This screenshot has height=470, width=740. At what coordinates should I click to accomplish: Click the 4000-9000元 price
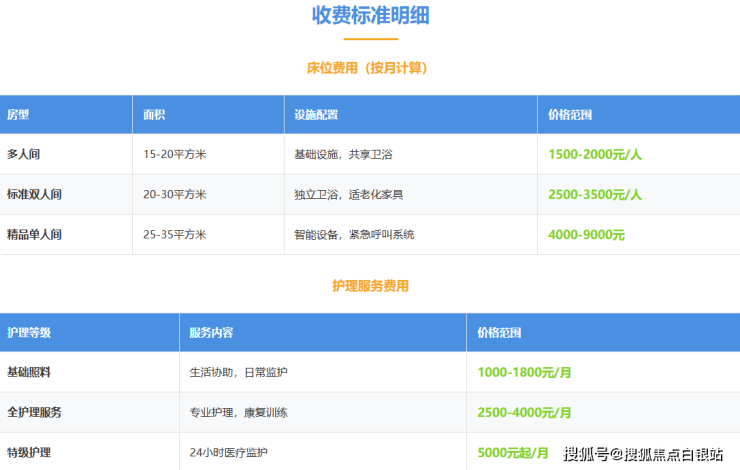pos(586,234)
